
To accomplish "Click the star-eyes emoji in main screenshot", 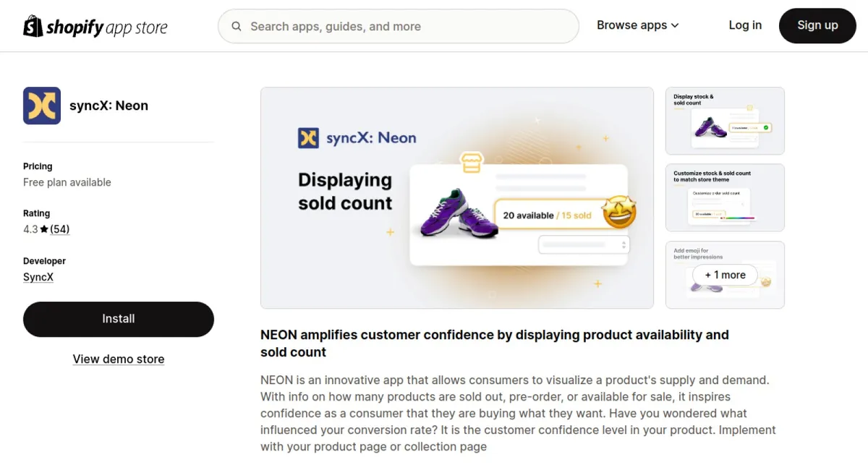I will pyautogui.click(x=618, y=213).
